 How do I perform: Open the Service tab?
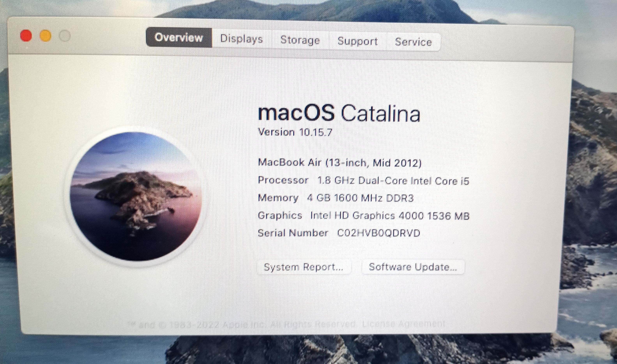point(413,42)
